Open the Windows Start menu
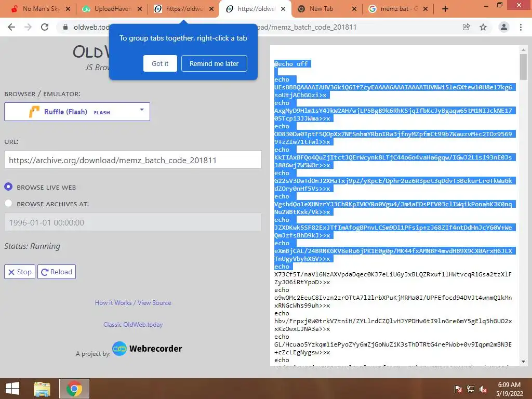The image size is (532, 399). pos(12,389)
